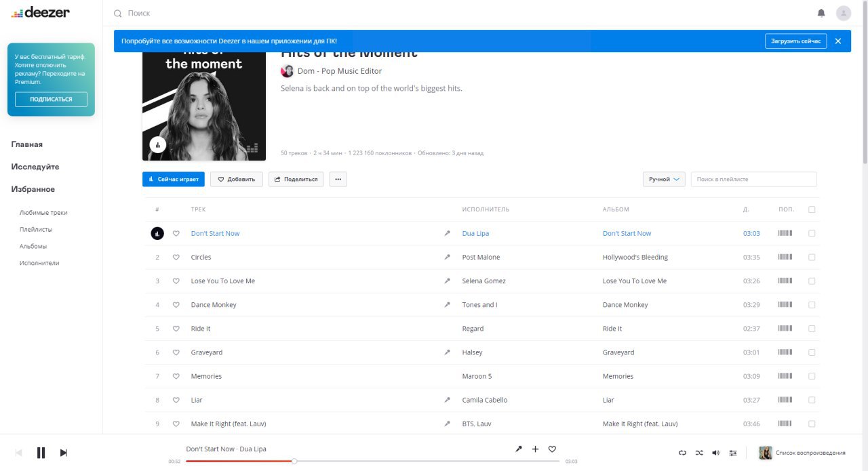This screenshot has height=471, width=868.
Task: Go to previous track
Action: point(19,453)
